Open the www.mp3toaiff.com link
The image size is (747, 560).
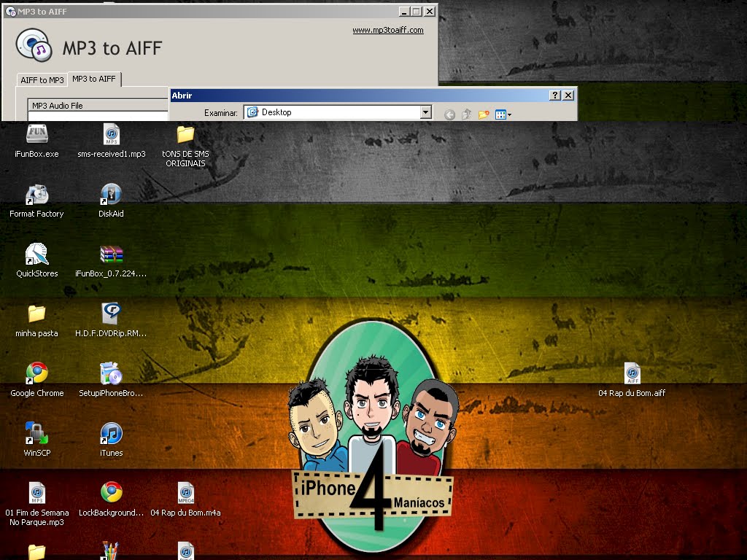[x=388, y=30]
